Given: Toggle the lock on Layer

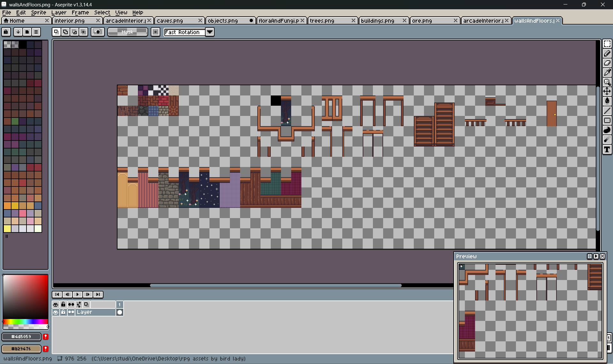Looking at the screenshot, I should coord(63,312).
